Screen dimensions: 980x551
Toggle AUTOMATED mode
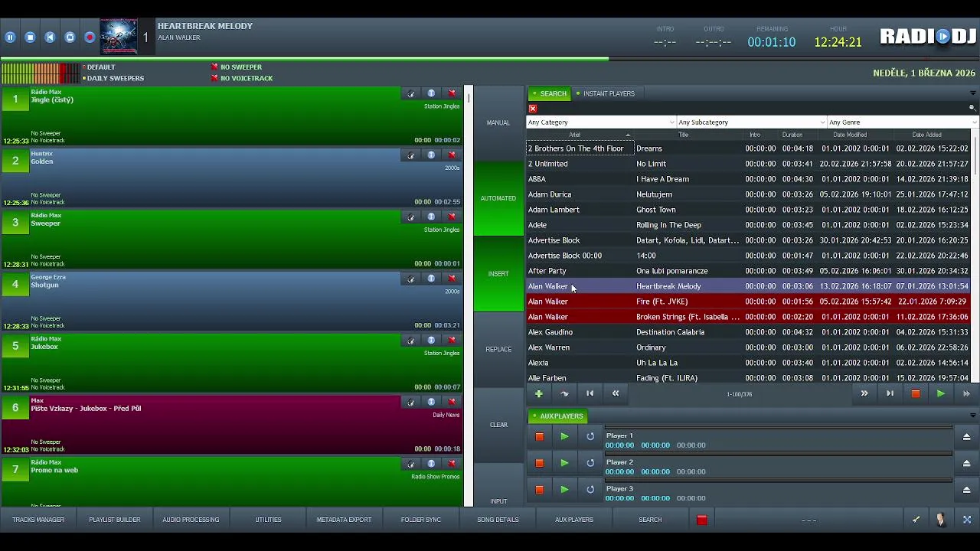tap(498, 198)
